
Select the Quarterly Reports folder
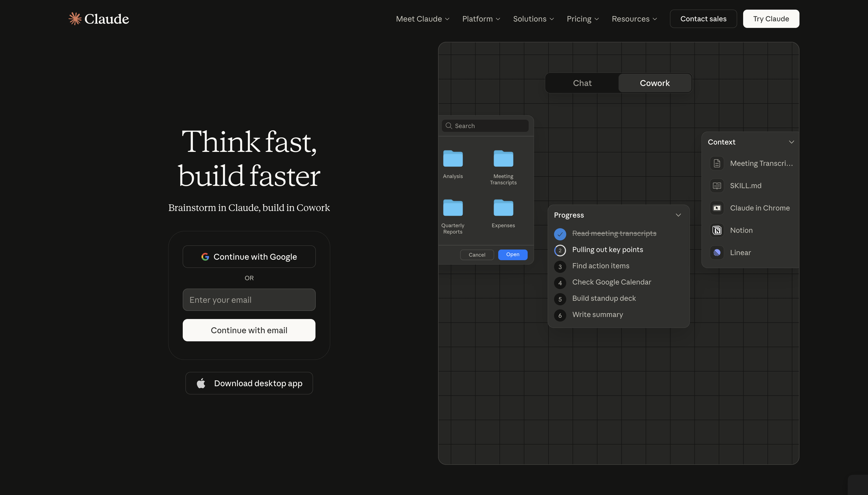tap(453, 208)
